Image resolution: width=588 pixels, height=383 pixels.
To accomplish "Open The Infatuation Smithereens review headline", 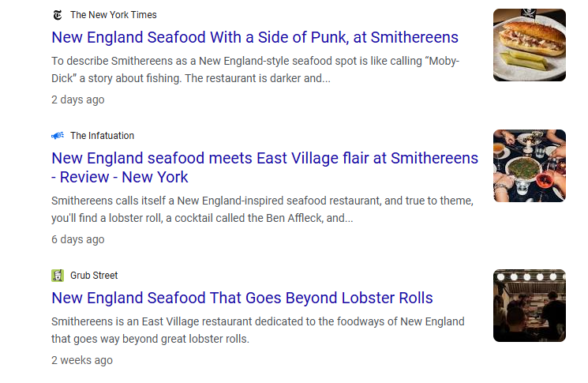I will 264,158.
